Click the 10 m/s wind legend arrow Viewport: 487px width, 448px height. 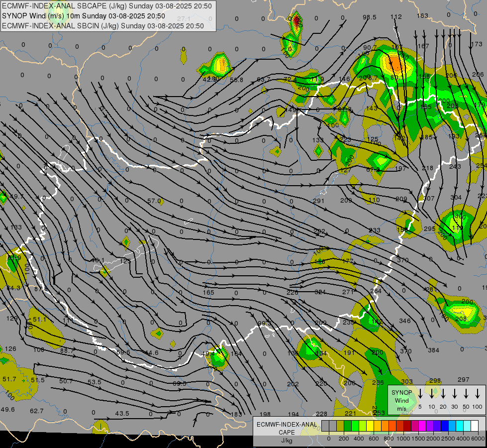[x=432, y=394]
